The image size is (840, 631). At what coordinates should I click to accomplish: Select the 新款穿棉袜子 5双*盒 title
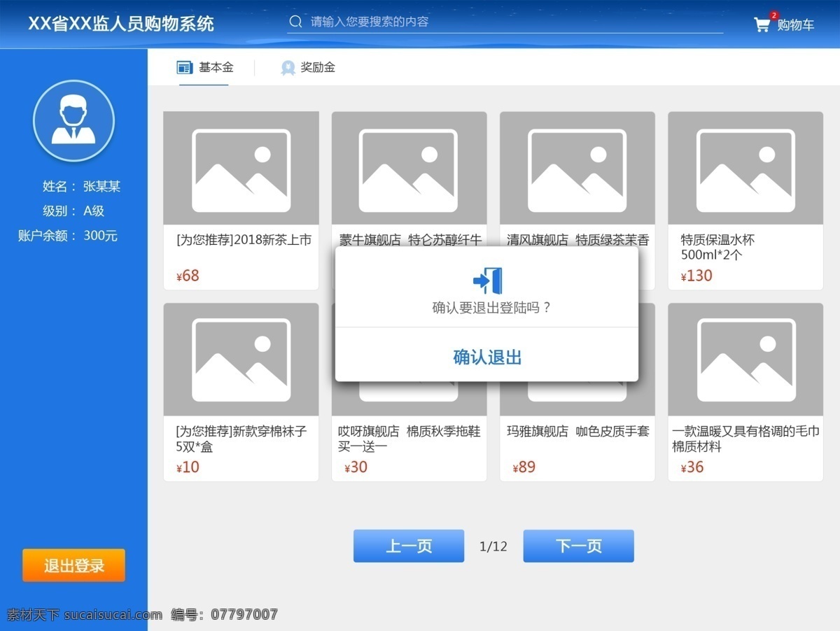coord(241,439)
